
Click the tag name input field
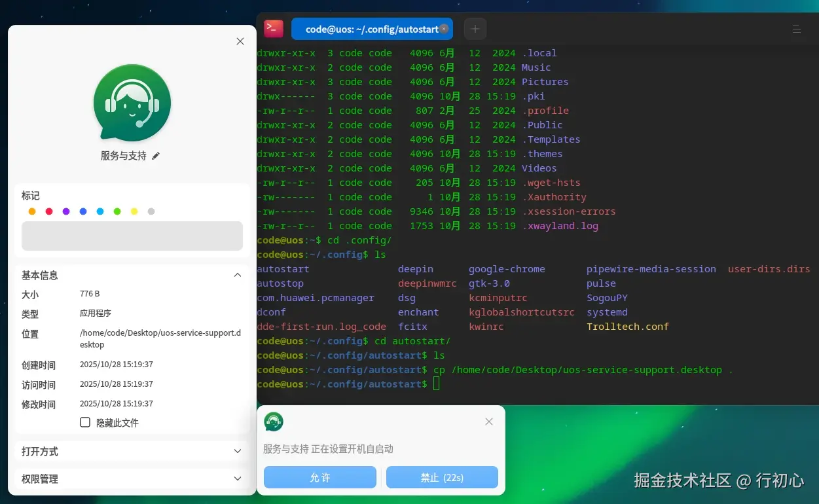tap(132, 236)
